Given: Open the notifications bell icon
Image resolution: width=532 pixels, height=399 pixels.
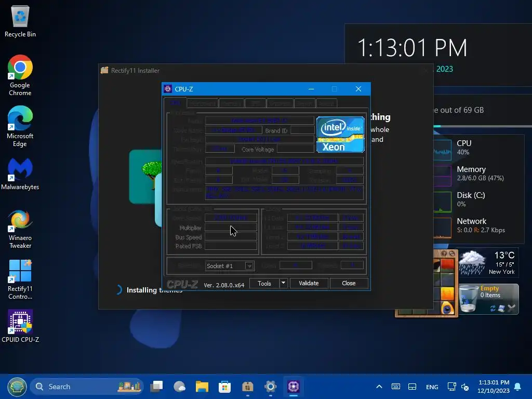Looking at the screenshot, I should [x=518, y=387].
